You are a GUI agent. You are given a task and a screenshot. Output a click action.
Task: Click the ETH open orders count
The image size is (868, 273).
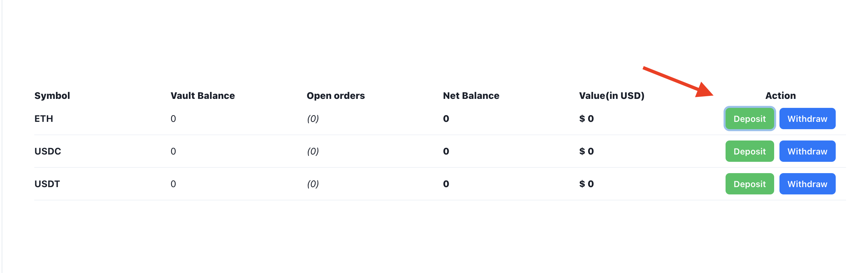tap(313, 119)
